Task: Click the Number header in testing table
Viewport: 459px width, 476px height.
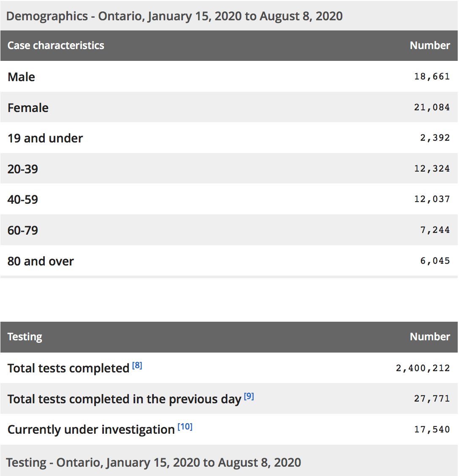Action: pos(430,336)
